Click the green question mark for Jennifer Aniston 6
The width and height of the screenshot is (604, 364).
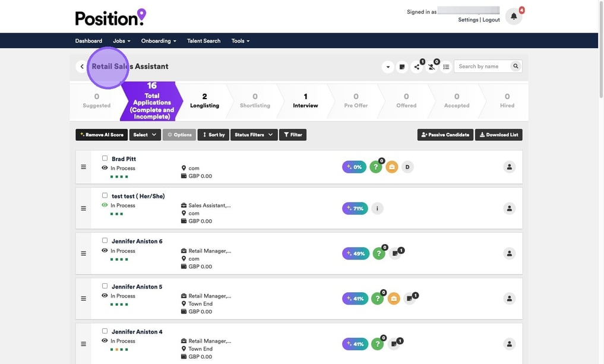click(x=378, y=254)
